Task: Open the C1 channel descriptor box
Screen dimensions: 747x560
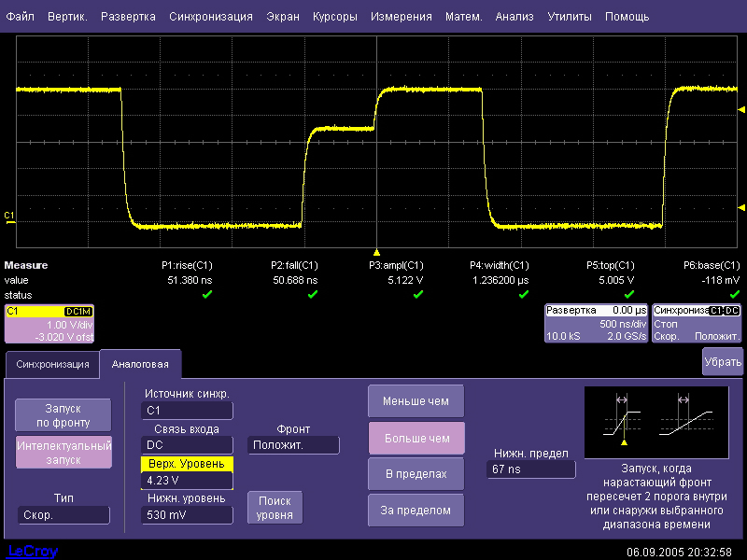Action: 49,323
